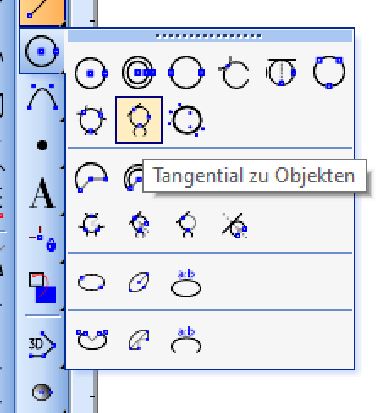Grab the dotted flyout handle bar
This screenshot has height=413, width=388.
210,36
